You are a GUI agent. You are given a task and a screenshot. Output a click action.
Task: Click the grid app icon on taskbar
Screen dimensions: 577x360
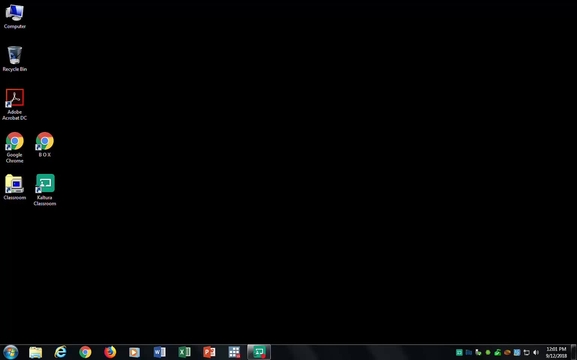click(x=234, y=352)
